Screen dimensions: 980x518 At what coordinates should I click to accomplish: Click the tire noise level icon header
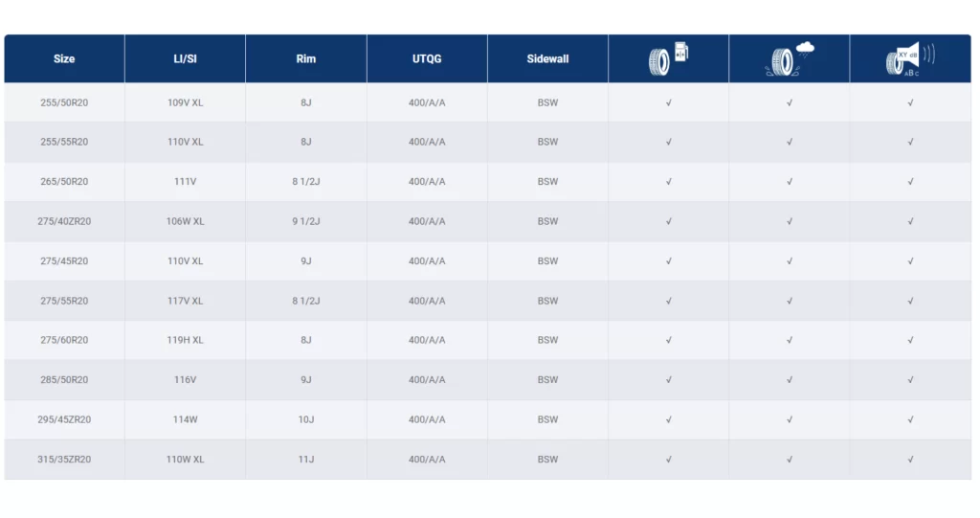tap(911, 58)
